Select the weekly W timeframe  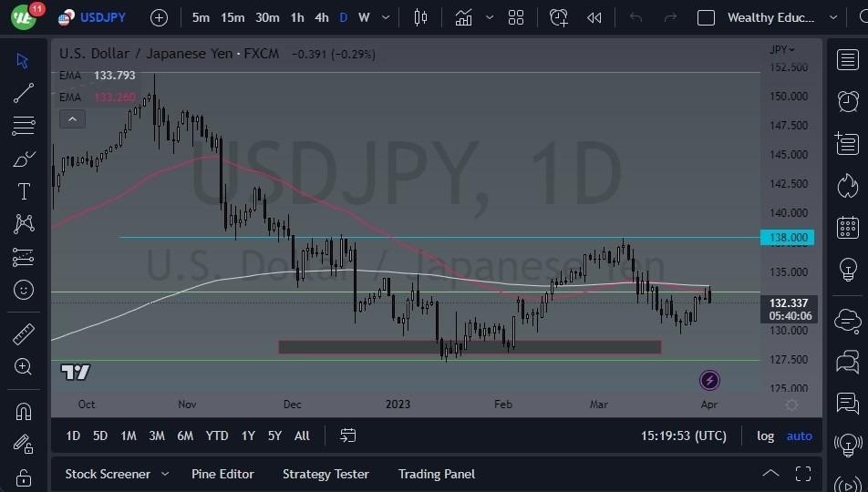pos(364,17)
